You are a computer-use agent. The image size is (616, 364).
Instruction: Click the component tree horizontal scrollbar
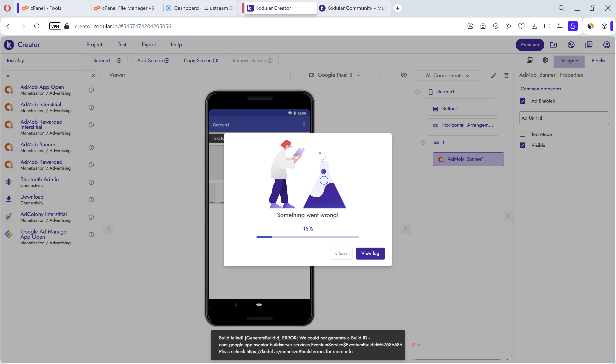(458, 359)
